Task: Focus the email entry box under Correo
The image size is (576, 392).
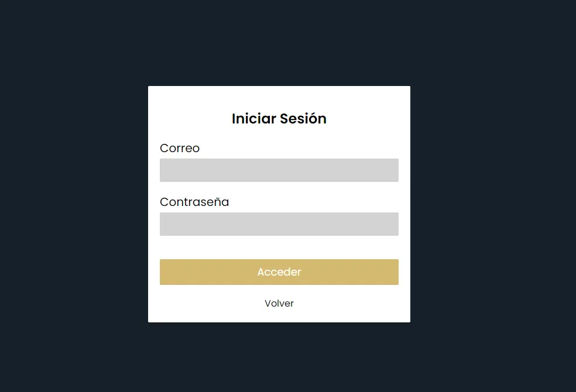Action: click(x=279, y=170)
